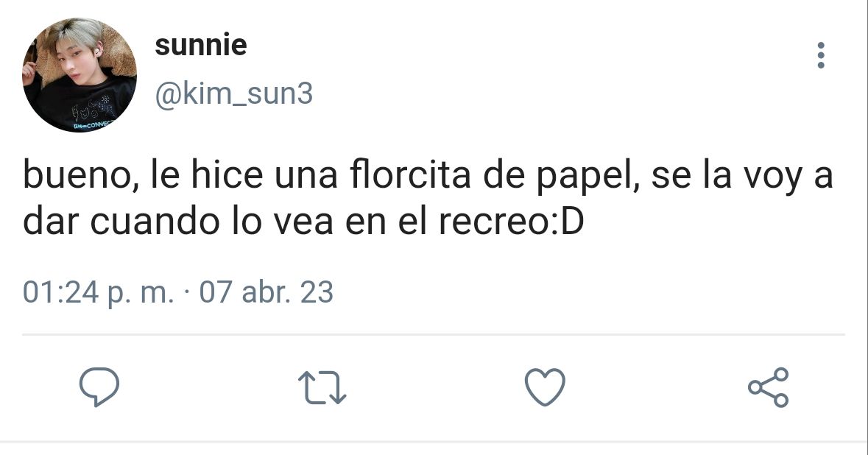
Task: Open the profile via the name sunnie
Action: click(201, 45)
